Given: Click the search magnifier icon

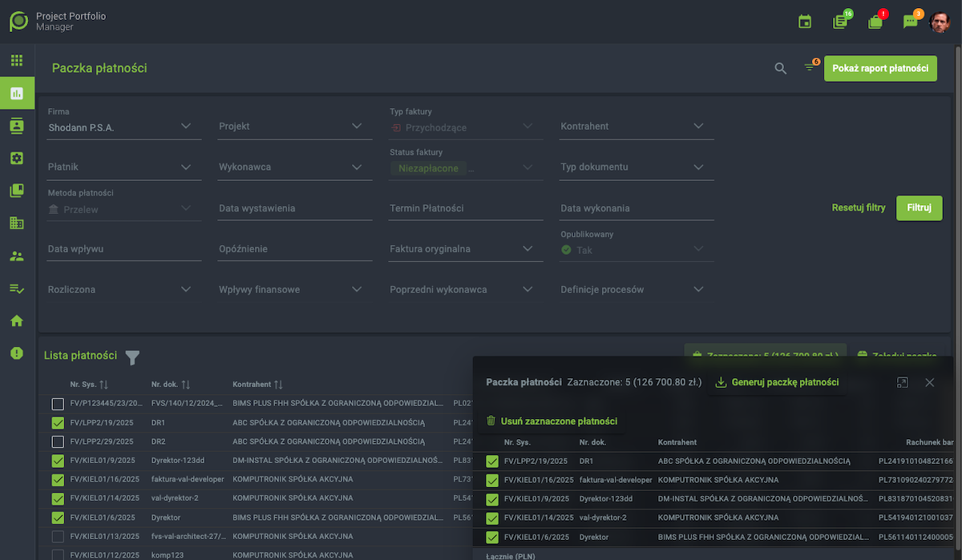Looking at the screenshot, I should [780, 69].
